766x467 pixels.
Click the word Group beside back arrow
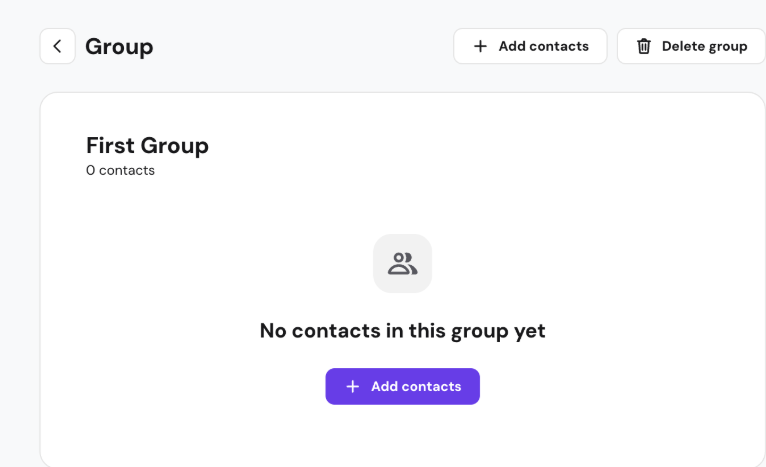coord(119,46)
